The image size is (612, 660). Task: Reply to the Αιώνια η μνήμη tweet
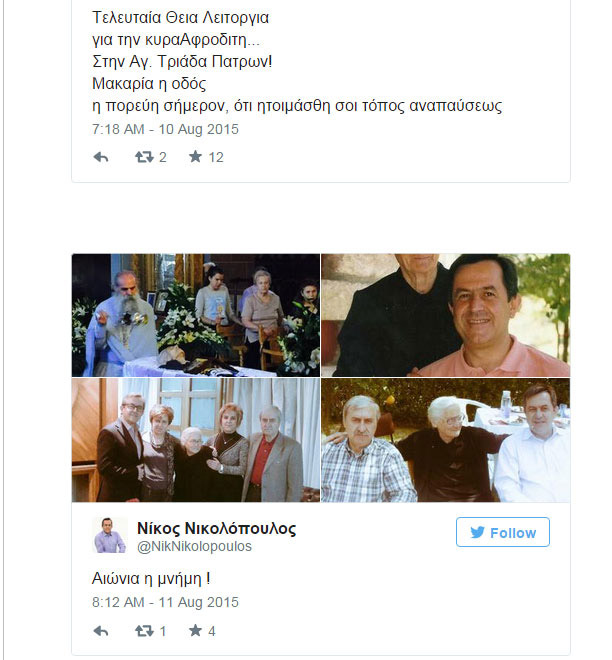tap(101, 631)
